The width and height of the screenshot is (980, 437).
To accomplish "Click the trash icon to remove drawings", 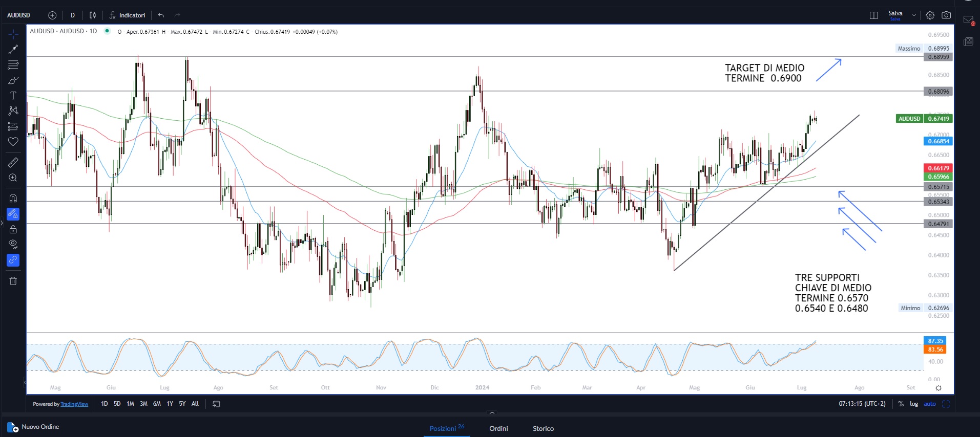I will click(x=13, y=281).
